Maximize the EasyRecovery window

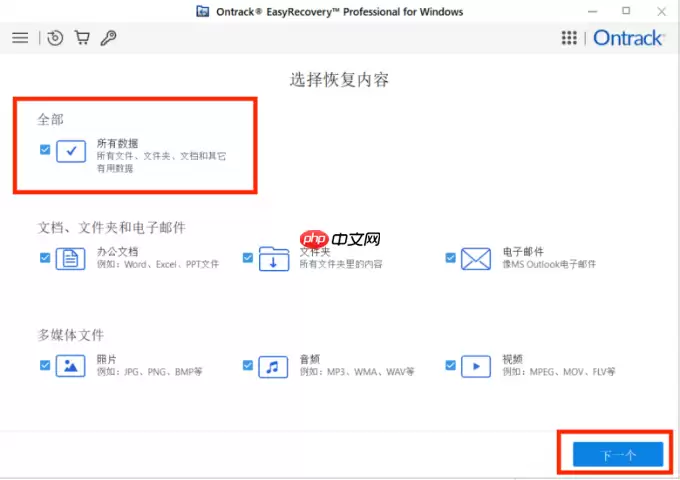[x=626, y=11]
